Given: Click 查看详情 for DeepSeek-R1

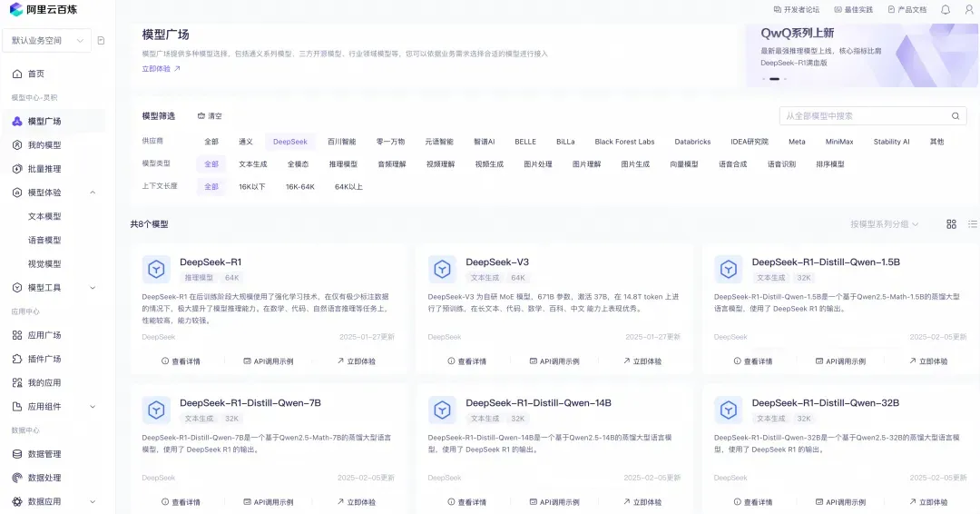Looking at the screenshot, I should tap(181, 361).
